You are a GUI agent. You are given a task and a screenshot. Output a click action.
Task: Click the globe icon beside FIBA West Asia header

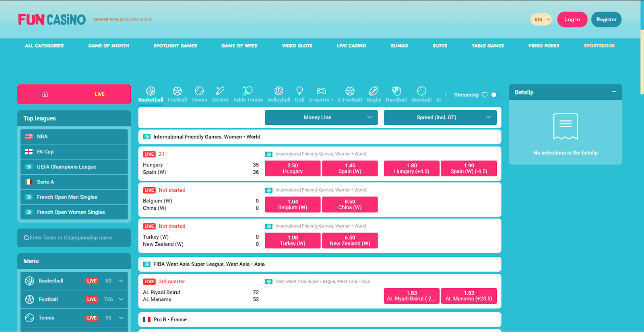click(147, 264)
